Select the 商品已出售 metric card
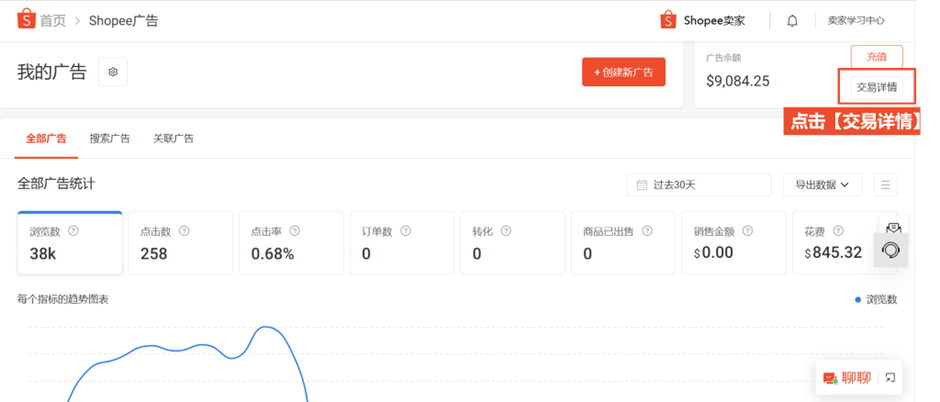 [x=623, y=243]
